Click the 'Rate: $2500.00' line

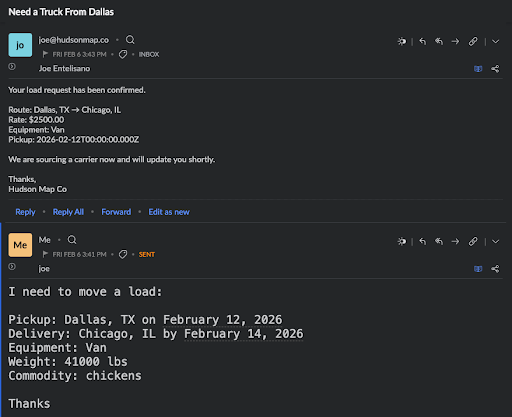point(36,120)
